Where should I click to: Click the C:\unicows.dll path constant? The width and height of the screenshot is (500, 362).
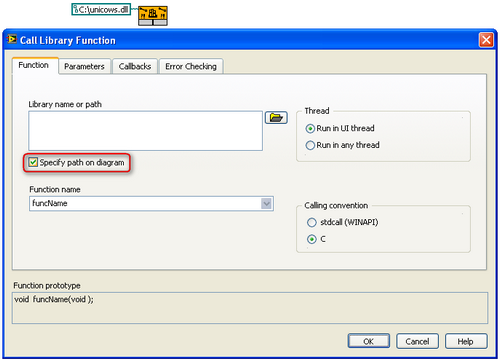click(x=101, y=10)
